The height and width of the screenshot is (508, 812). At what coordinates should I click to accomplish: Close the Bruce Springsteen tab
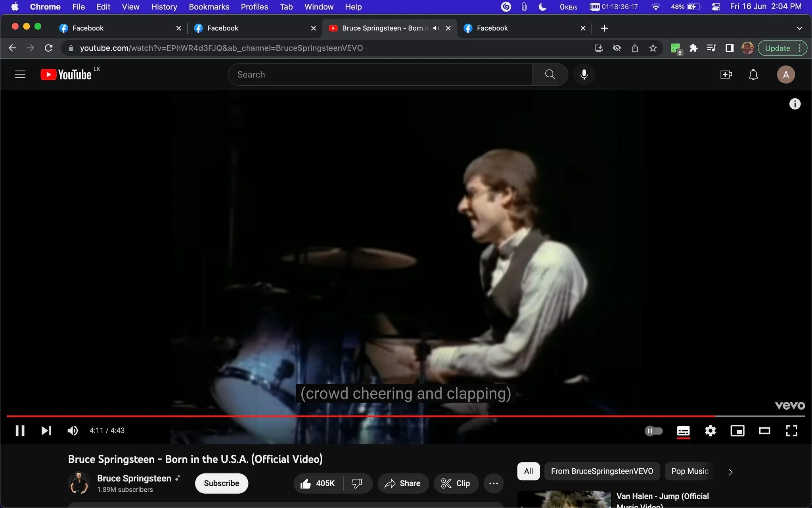(448, 28)
